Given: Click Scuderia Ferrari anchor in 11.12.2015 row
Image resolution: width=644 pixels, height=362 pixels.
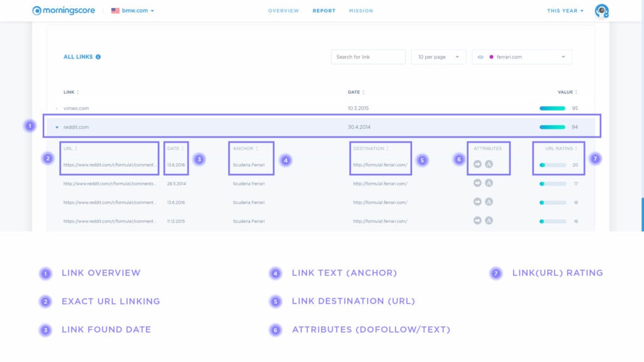Looking at the screenshot, I should point(248,221).
